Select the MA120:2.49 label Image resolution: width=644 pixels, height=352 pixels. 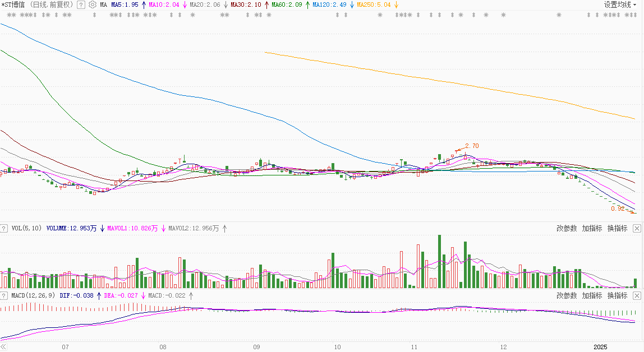[x=330, y=5]
